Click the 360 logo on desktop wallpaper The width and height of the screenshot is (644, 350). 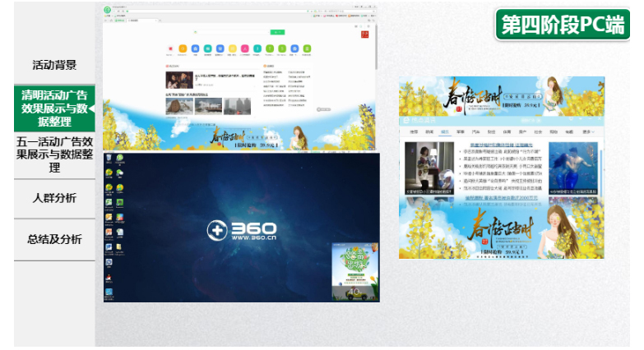click(x=241, y=230)
